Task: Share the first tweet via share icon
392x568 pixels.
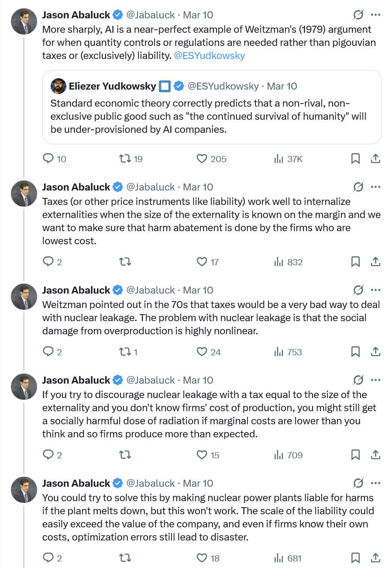Action: (375, 159)
